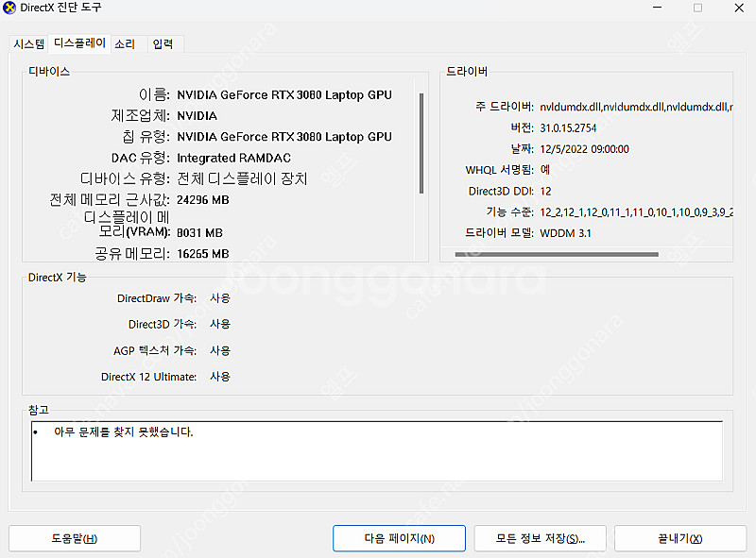Click inside the 참고 notes text box
The width and height of the screenshot is (756, 558).
point(377,451)
